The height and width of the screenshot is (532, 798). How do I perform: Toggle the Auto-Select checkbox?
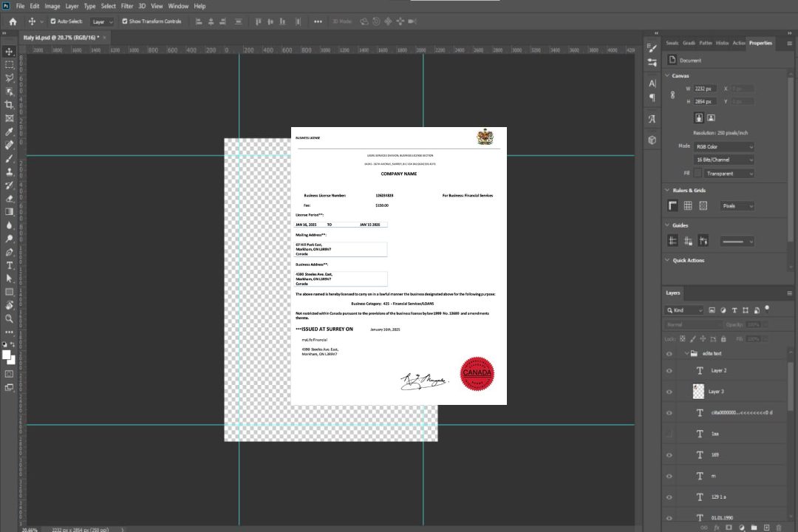pyautogui.click(x=53, y=21)
